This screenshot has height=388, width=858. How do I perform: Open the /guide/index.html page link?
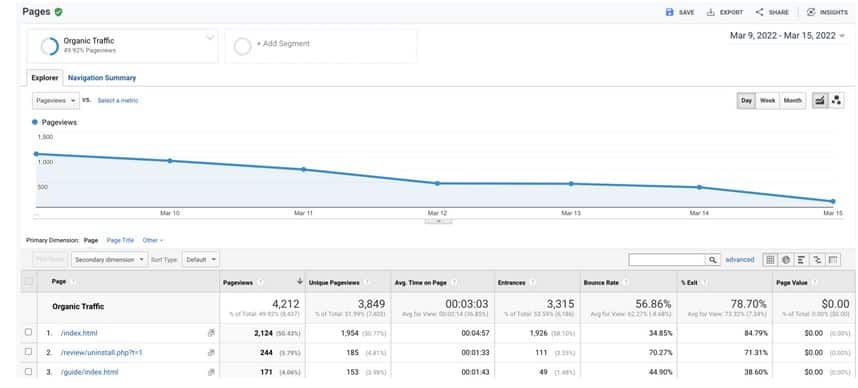pos(89,372)
